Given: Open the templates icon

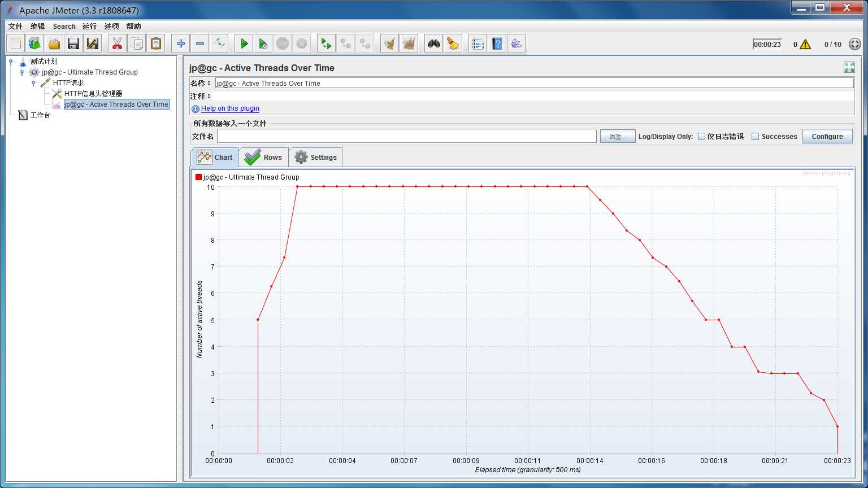Looking at the screenshot, I should click(35, 43).
